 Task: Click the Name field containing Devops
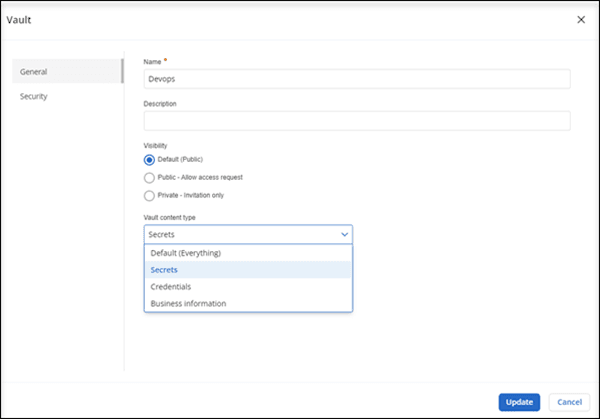(356, 78)
